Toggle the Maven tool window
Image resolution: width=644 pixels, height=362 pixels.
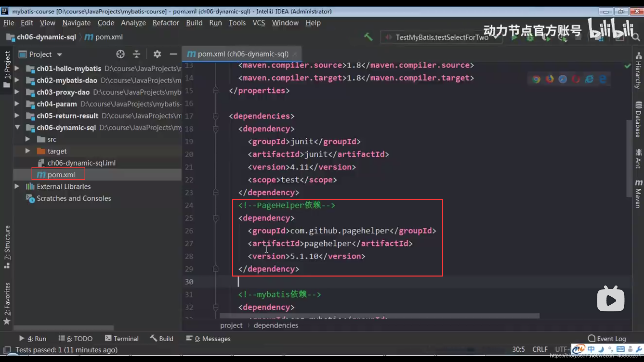(x=638, y=194)
